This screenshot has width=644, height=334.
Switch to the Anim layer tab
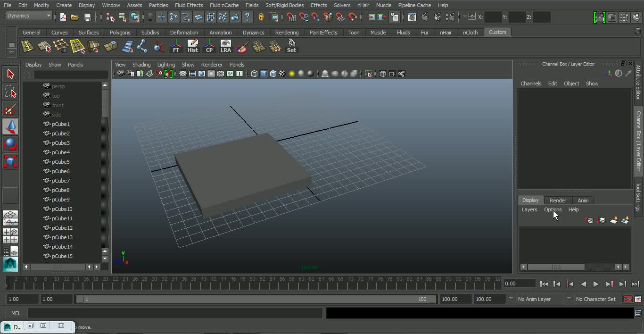583,200
